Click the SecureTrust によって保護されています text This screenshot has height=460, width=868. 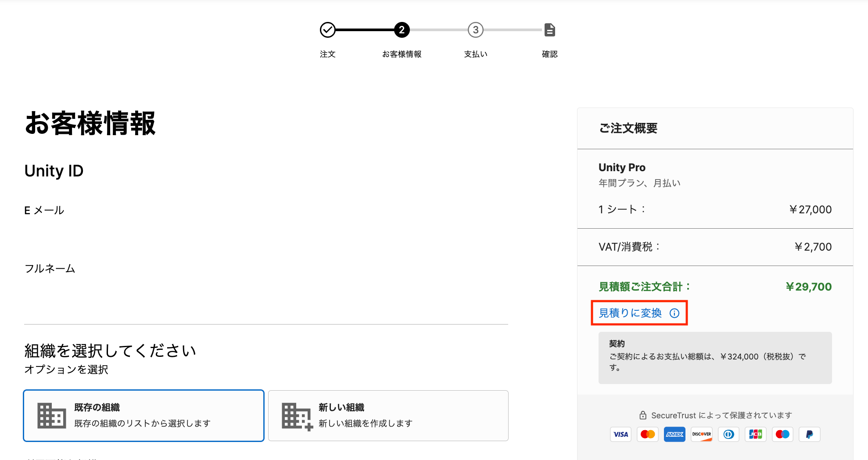coord(721,415)
